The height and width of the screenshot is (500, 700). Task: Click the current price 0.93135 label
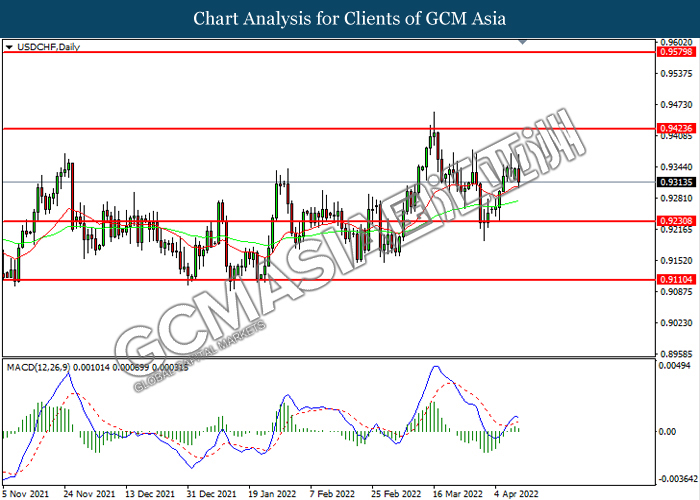tap(676, 182)
